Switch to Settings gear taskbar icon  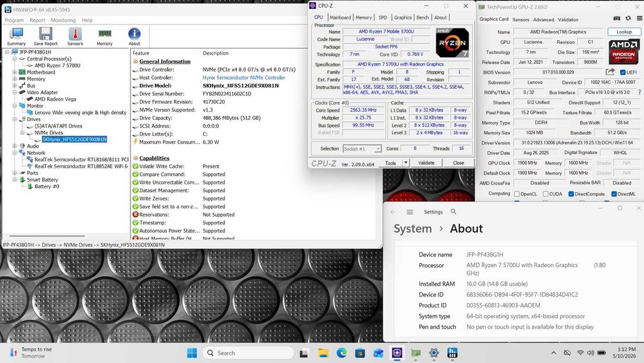coord(433,353)
